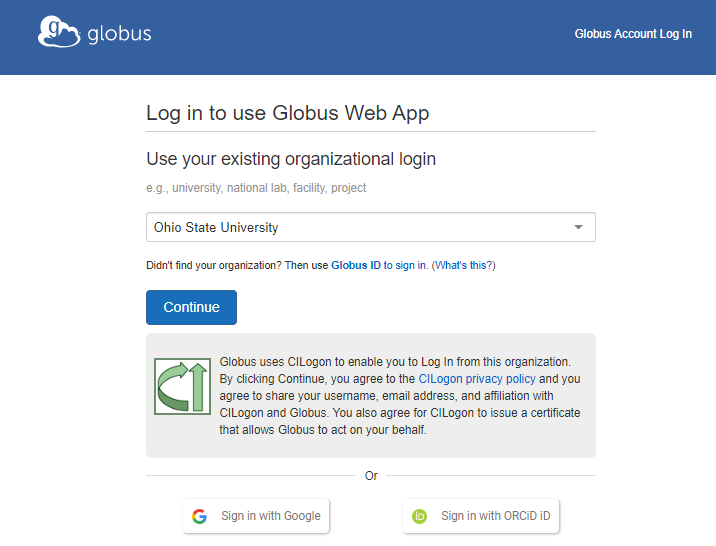Click the CILogon information notice text
This screenshot has height=546, width=716.
click(x=400, y=396)
